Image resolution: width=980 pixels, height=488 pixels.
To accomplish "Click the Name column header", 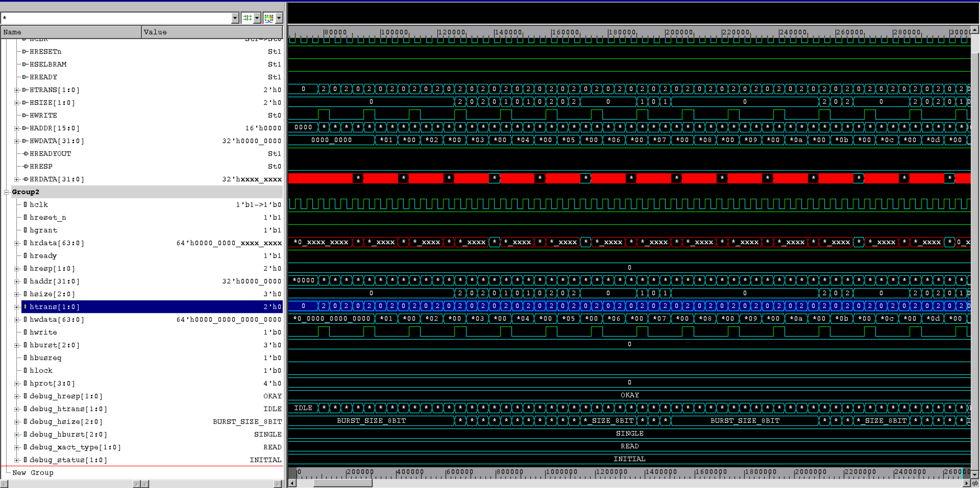I will tap(71, 32).
